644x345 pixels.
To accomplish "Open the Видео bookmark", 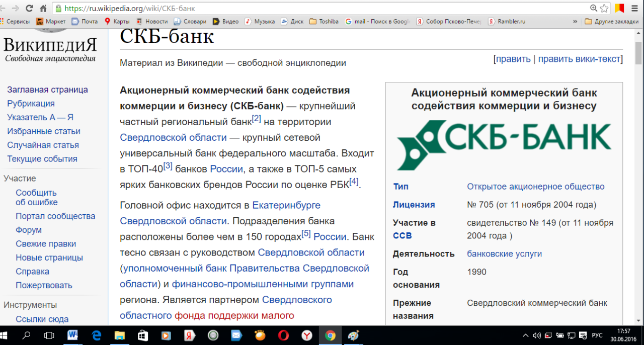I will pyautogui.click(x=225, y=22).
